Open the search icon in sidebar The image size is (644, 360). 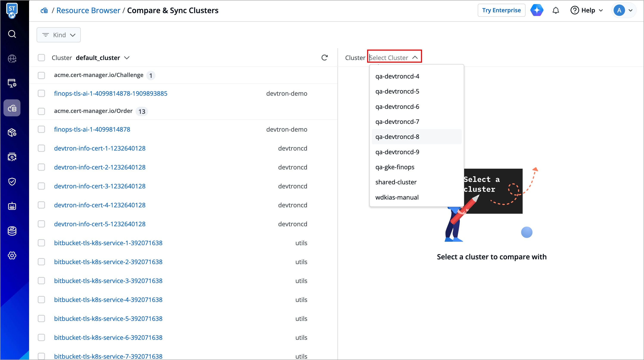click(12, 34)
